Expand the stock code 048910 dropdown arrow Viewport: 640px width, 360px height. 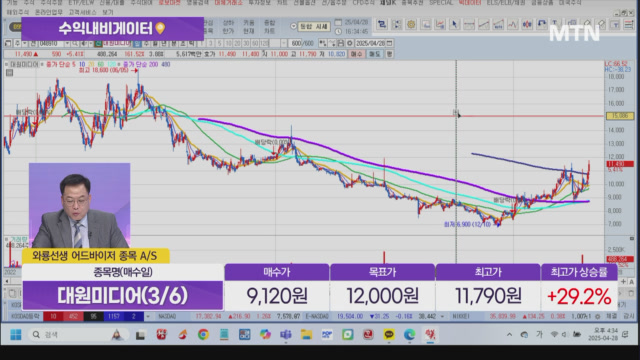coord(67,43)
